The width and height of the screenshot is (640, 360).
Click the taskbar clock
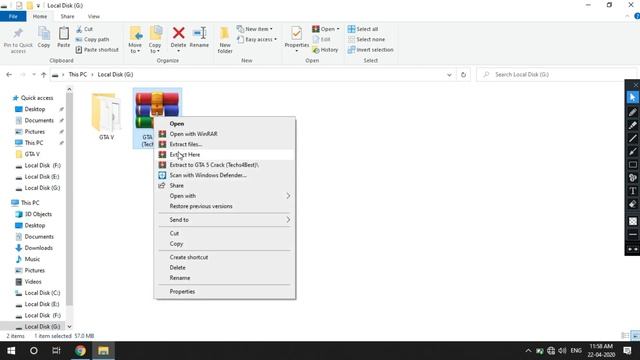click(x=601, y=351)
